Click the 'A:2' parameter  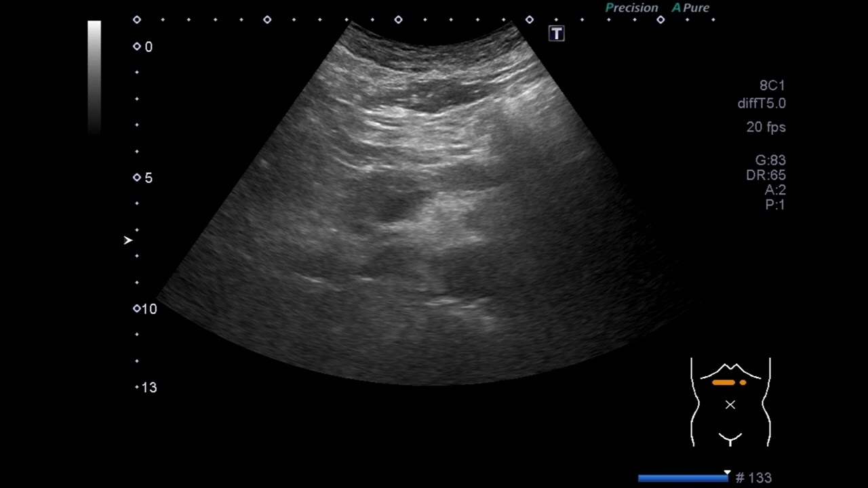coord(775,190)
